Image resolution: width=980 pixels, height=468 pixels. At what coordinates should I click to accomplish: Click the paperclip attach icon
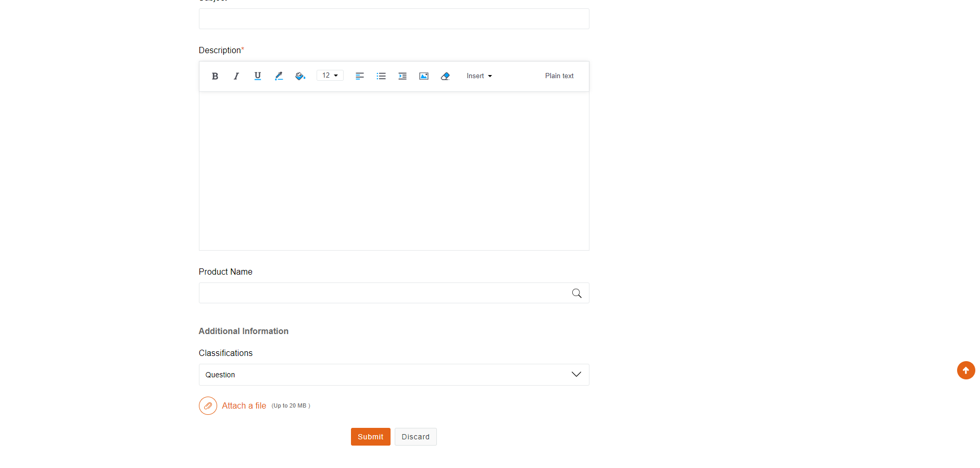coord(208,405)
